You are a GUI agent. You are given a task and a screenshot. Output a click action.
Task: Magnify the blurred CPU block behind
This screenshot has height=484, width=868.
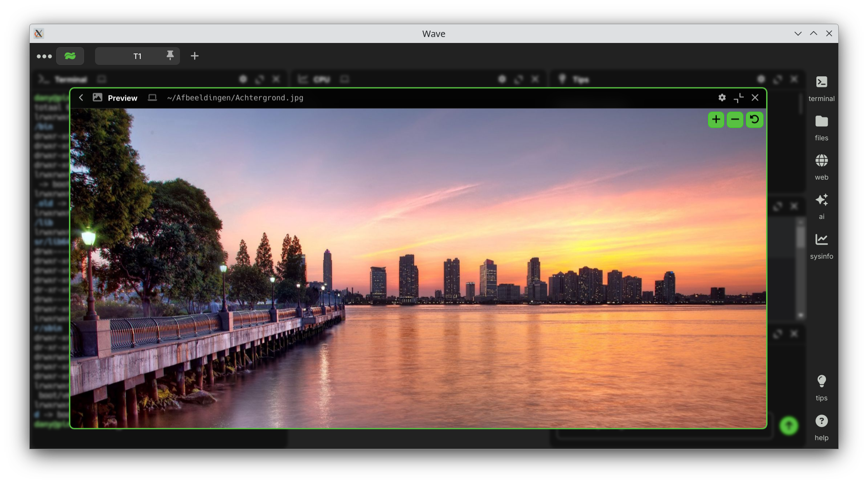[519, 80]
